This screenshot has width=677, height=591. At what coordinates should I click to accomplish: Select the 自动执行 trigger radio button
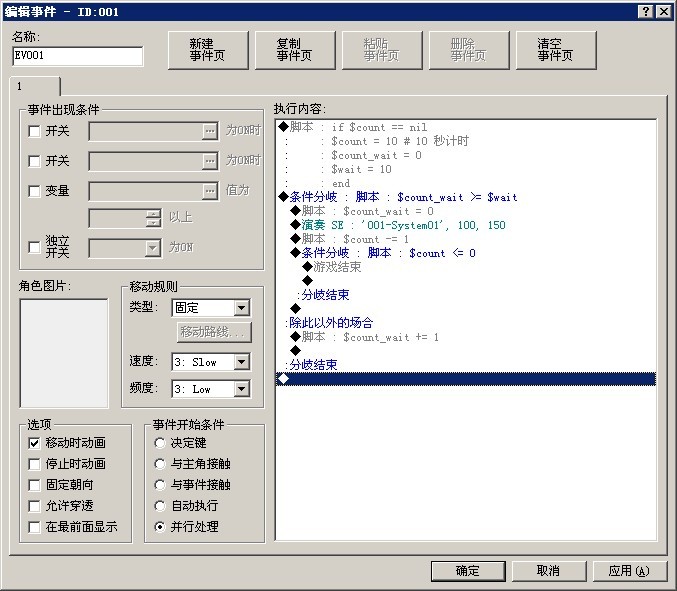[x=160, y=506]
